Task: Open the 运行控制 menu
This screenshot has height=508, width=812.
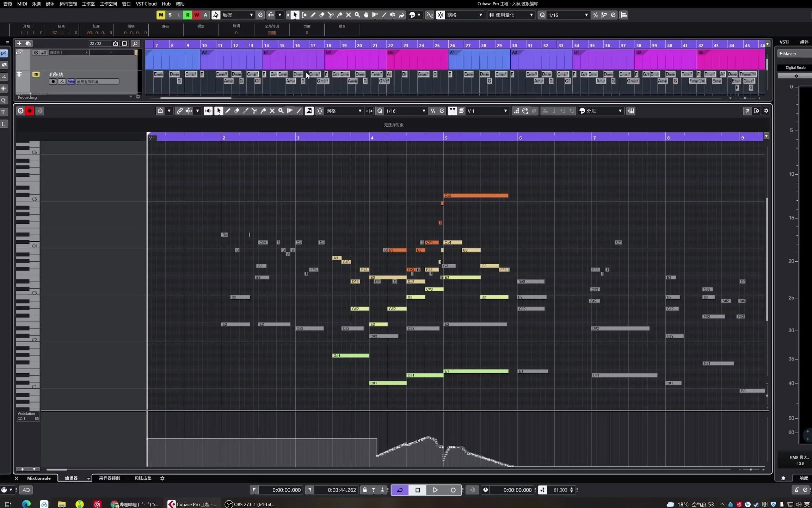Action: [68, 4]
